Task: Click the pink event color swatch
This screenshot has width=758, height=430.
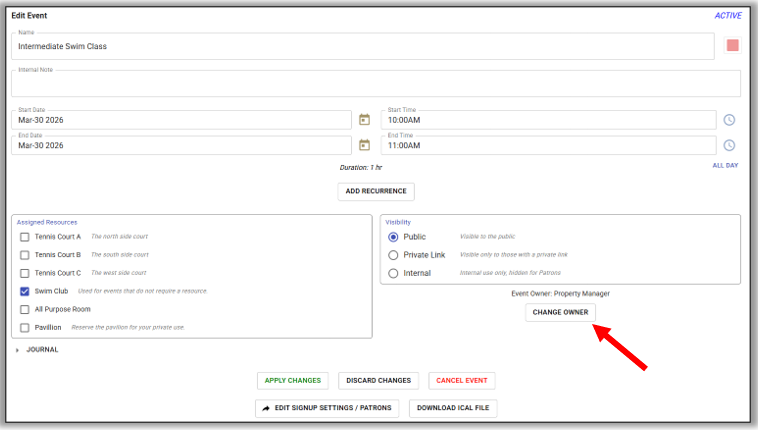Action: pyautogui.click(x=733, y=46)
